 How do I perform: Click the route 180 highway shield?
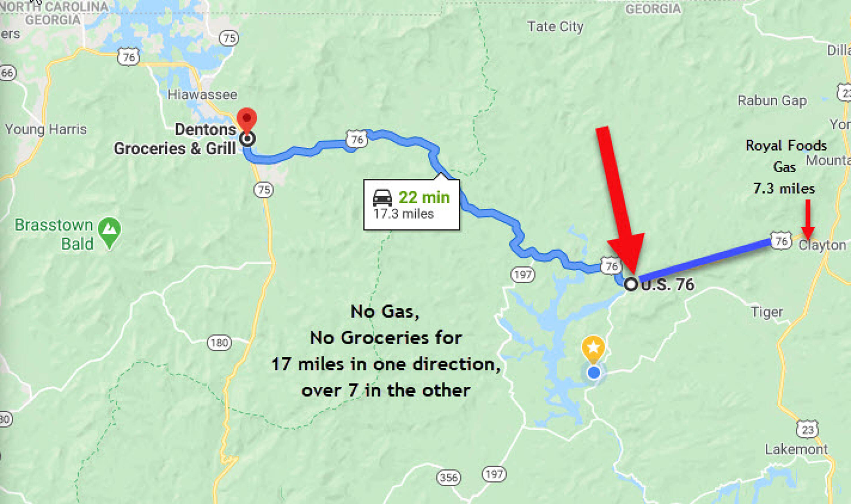pos(219,342)
